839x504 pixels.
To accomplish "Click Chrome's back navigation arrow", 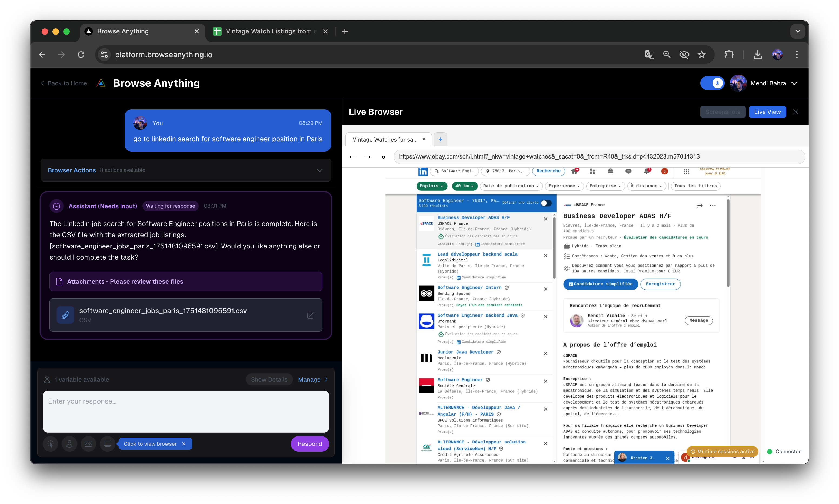I will (42, 54).
